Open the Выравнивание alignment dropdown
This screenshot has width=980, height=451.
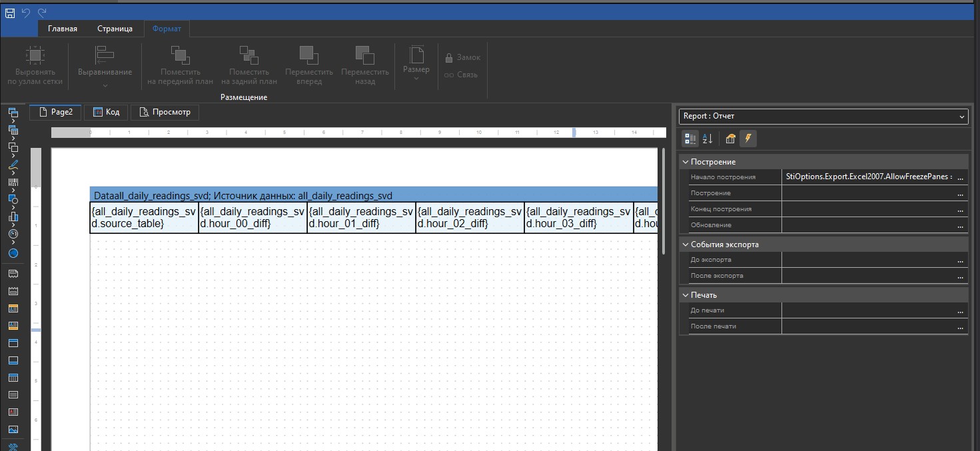tap(105, 66)
